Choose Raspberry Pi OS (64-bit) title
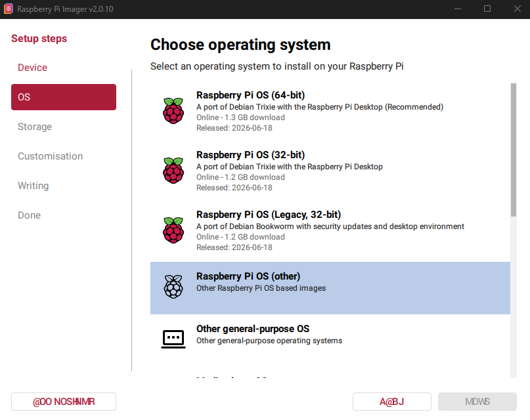Screen dimensions: 530x420 click(250, 95)
